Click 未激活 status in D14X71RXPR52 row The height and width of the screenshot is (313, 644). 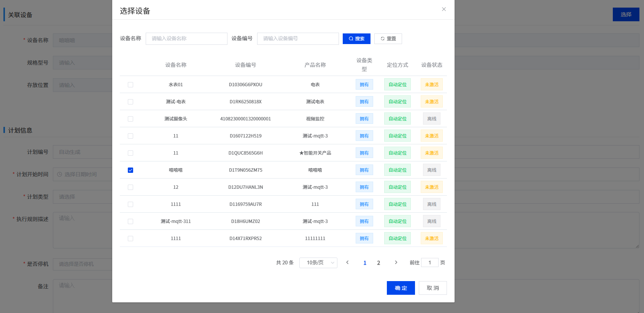(432, 239)
